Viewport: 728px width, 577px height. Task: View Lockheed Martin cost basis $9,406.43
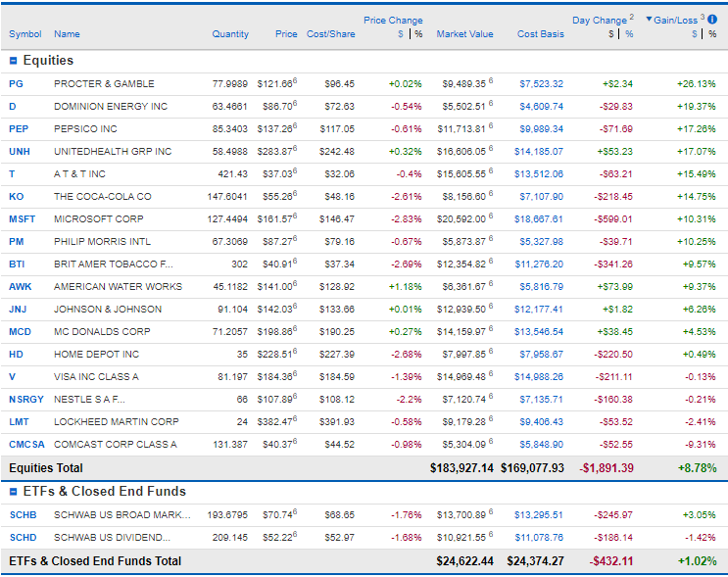[x=542, y=422]
